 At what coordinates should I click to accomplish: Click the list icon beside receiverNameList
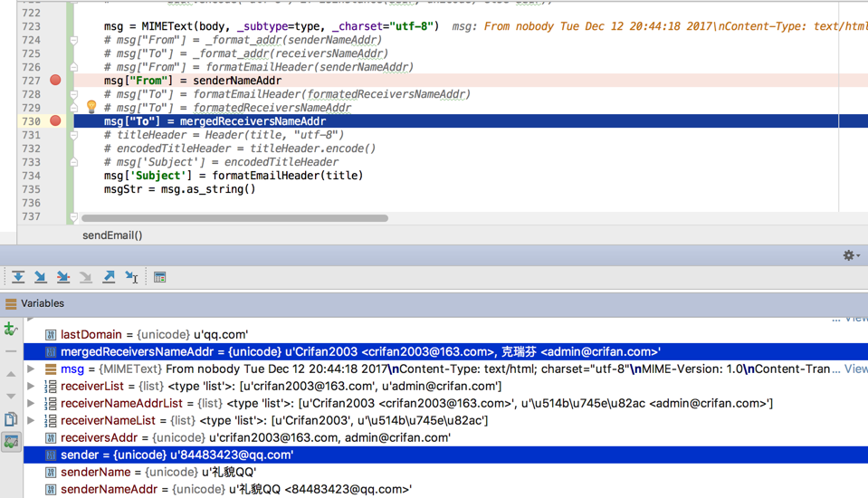tap(51, 420)
